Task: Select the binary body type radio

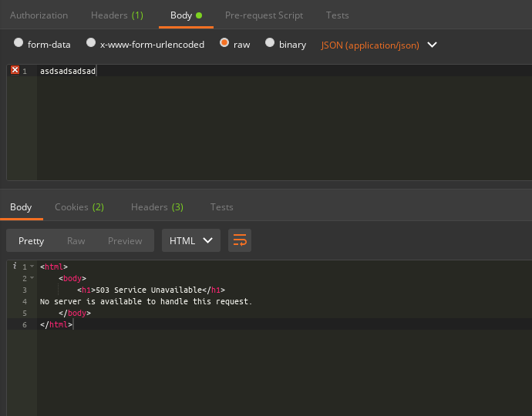Action: point(270,44)
